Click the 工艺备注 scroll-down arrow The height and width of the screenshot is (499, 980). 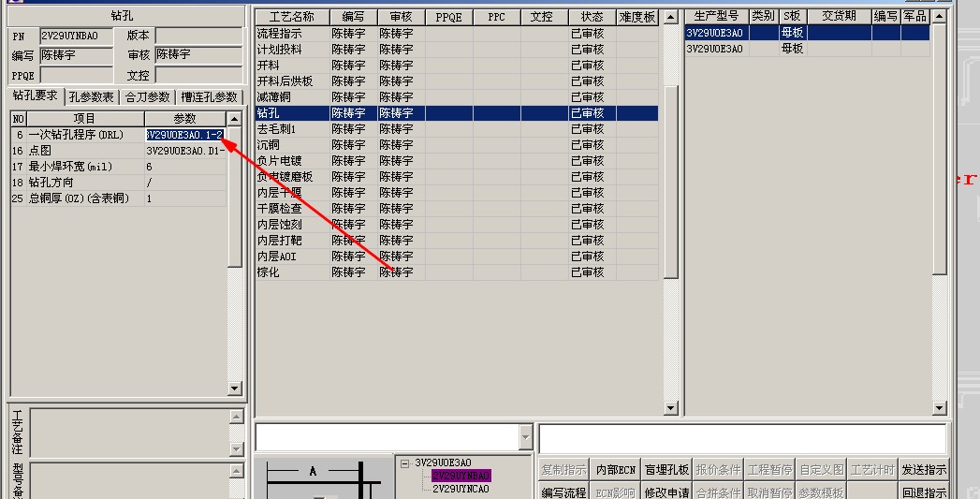pyautogui.click(x=236, y=449)
